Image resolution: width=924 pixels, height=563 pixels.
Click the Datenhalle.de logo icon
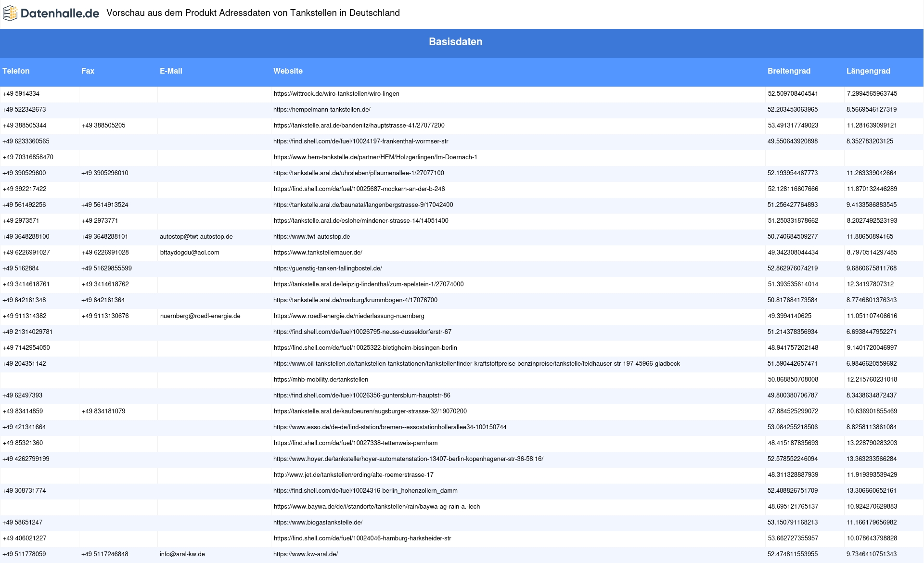10,13
